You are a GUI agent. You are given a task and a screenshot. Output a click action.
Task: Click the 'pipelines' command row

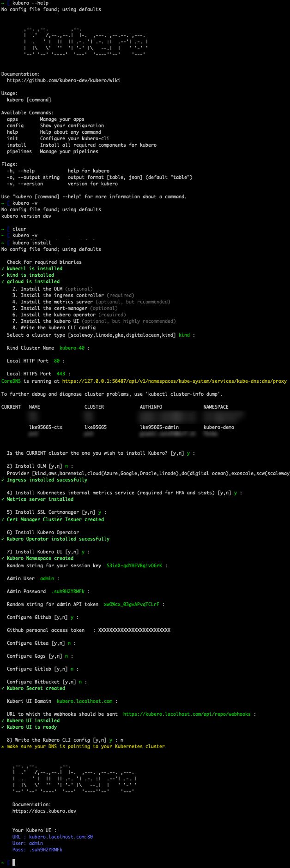[53, 151]
